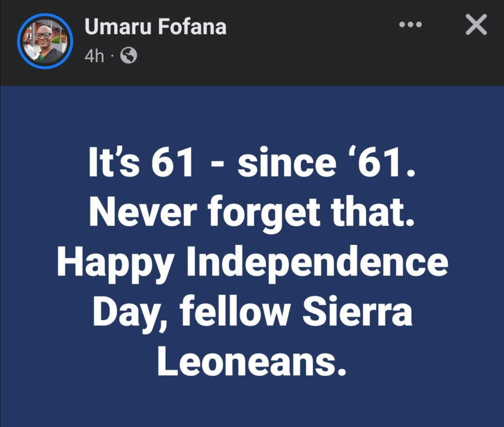Open Umaru Fofana's profile picture

(x=45, y=42)
